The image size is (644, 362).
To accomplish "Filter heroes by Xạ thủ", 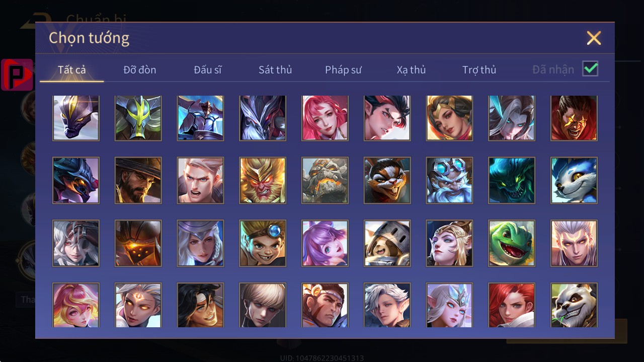I will point(411,70).
